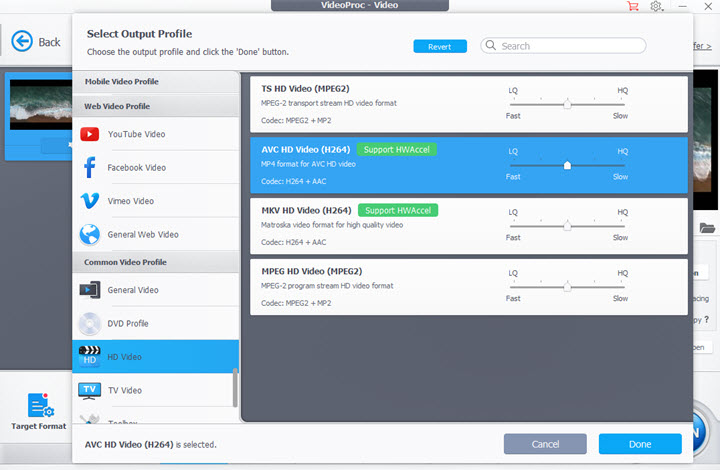Click the YouTube logo icon
The width and height of the screenshot is (720, 470).
pyautogui.click(x=90, y=134)
